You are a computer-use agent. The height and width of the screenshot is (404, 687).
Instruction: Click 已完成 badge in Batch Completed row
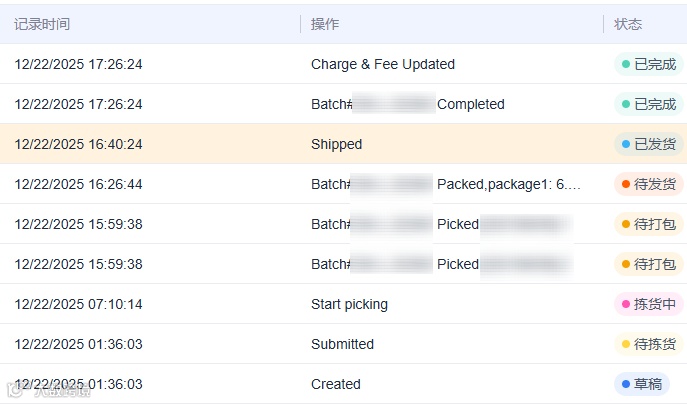point(649,104)
